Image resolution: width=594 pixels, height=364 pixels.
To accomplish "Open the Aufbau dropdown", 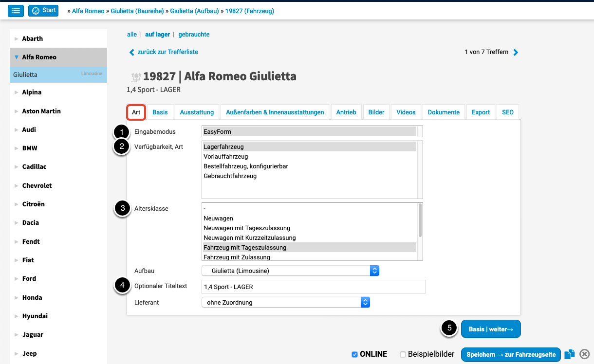I will (290, 271).
